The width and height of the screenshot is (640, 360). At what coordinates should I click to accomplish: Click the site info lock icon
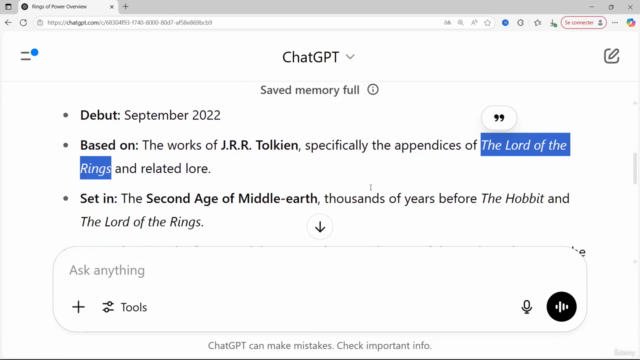(x=40, y=22)
